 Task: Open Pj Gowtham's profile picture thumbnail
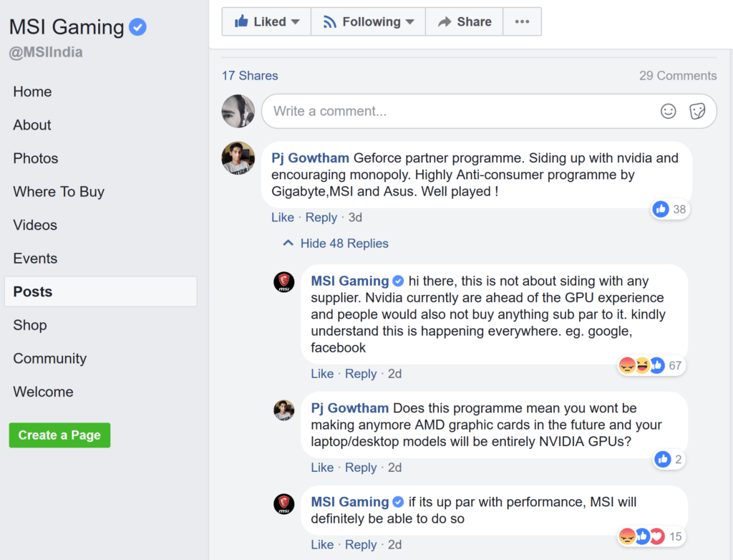[x=238, y=158]
